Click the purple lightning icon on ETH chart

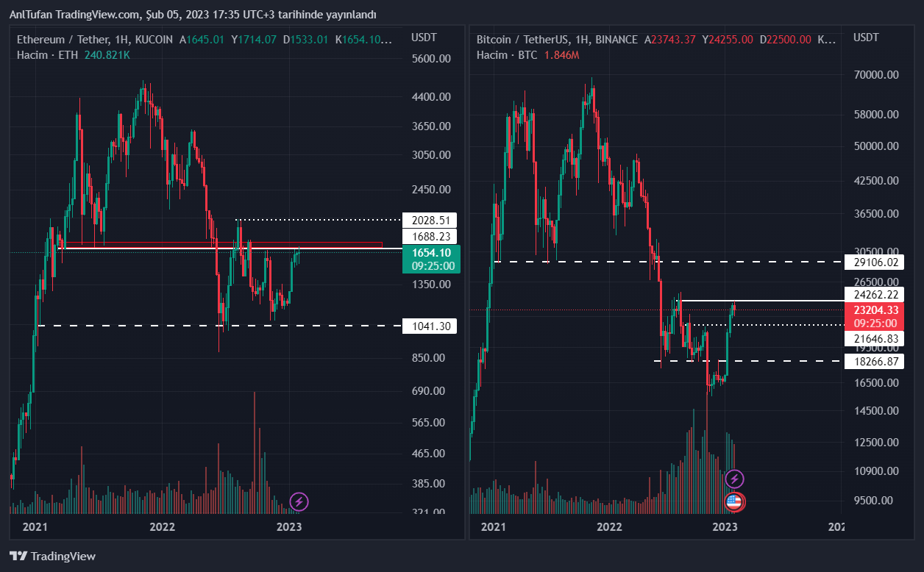(x=299, y=502)
